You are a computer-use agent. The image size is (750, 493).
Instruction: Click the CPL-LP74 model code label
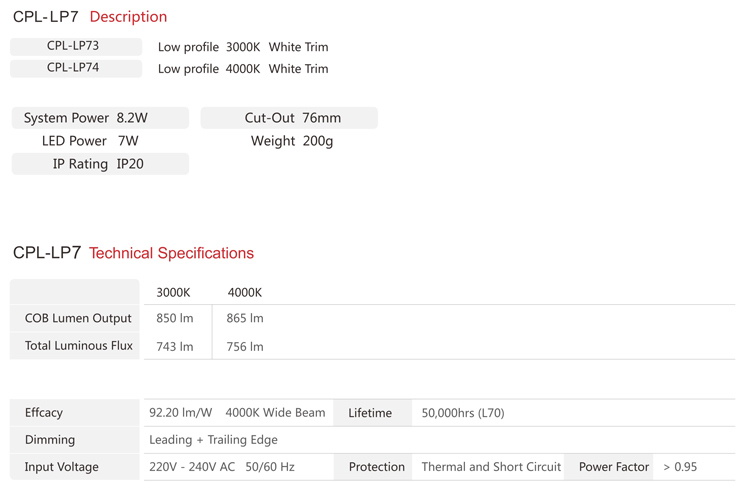(x=73, y=68)
